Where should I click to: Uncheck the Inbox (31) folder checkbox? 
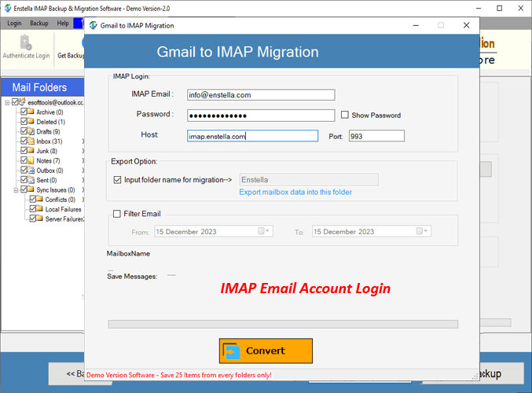coord(24,141)
